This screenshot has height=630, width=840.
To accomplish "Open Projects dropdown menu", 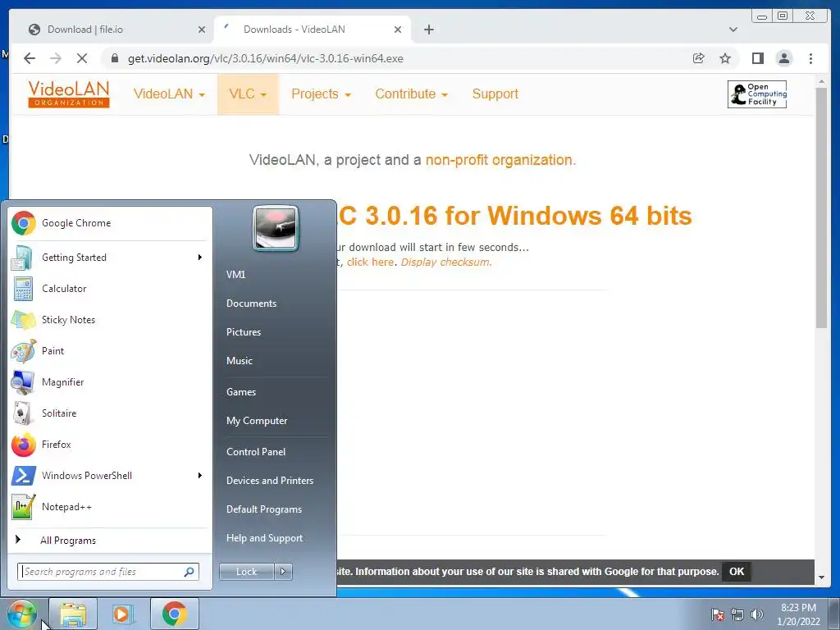I will coord(321,94).
